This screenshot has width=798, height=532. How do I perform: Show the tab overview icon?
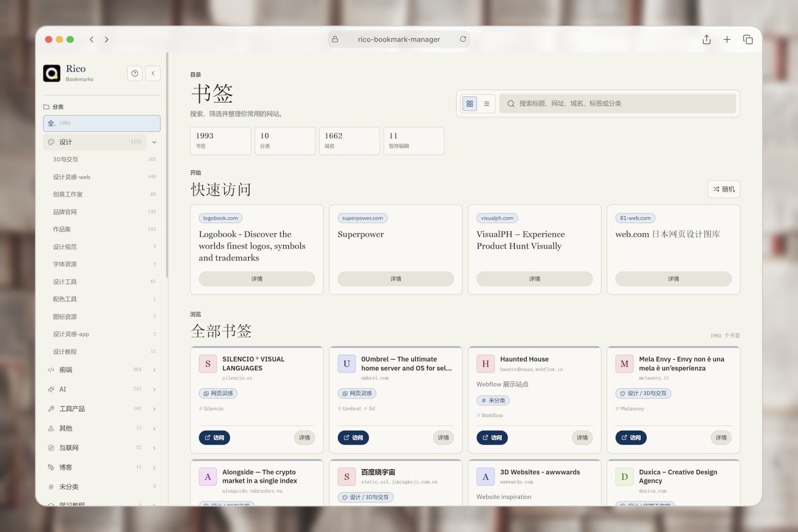[748, 39]
